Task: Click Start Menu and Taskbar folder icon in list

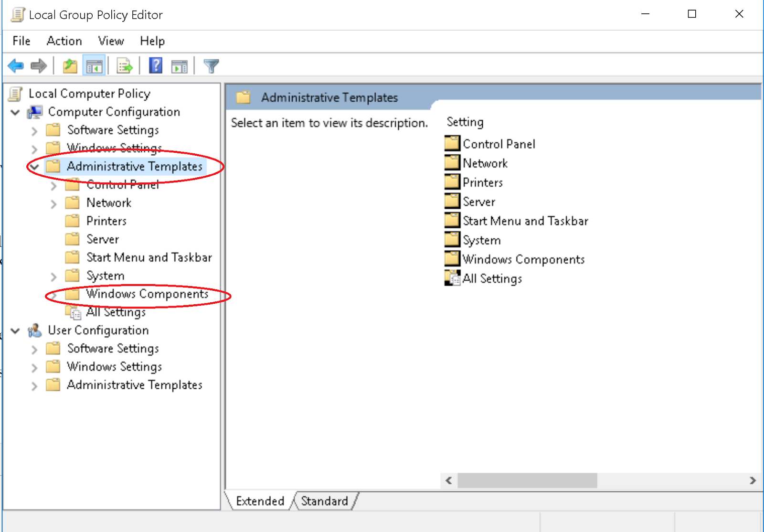Action: tap(452, 220)
